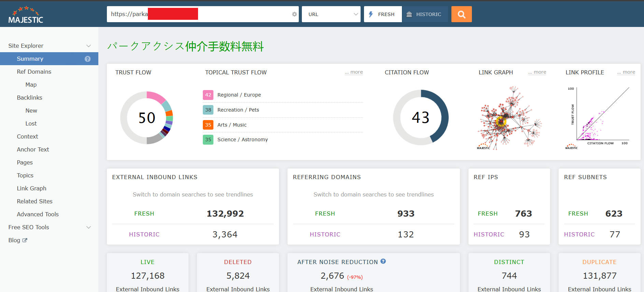Viewport: 644px width, 292px height.
Task: Click the Blog external link icon
Action: tap(25, 240)
